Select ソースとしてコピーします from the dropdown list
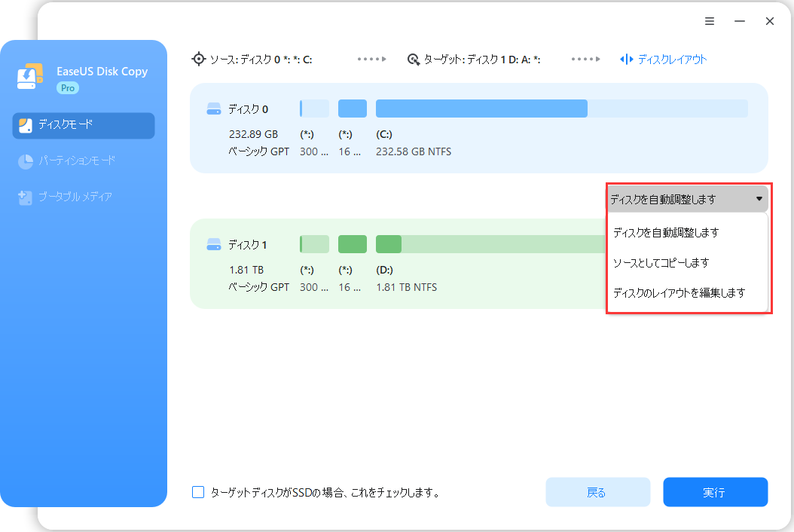This screenshot has width=794, height=532. point(661,263)
